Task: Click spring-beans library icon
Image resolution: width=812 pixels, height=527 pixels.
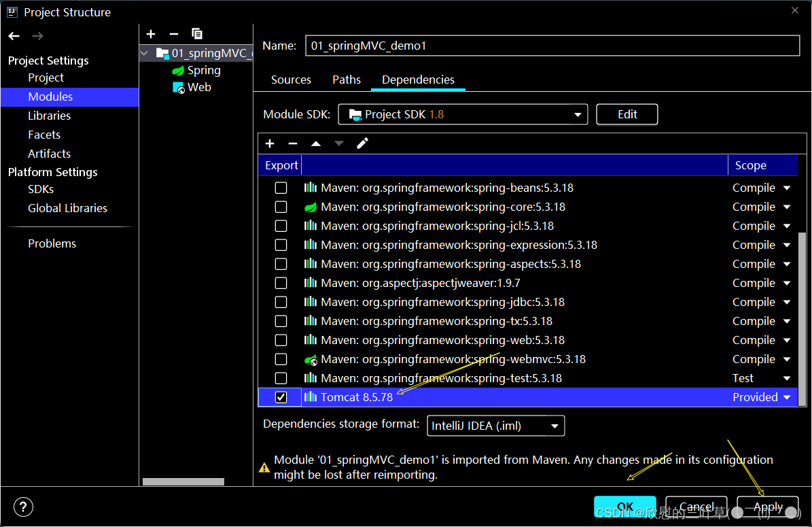Action: click(311, 188)
